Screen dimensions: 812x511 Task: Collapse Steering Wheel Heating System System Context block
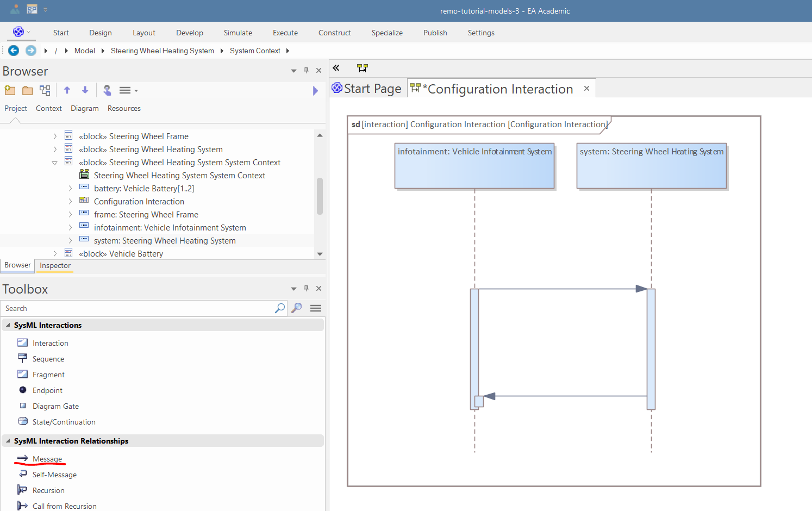click(54, 163)
